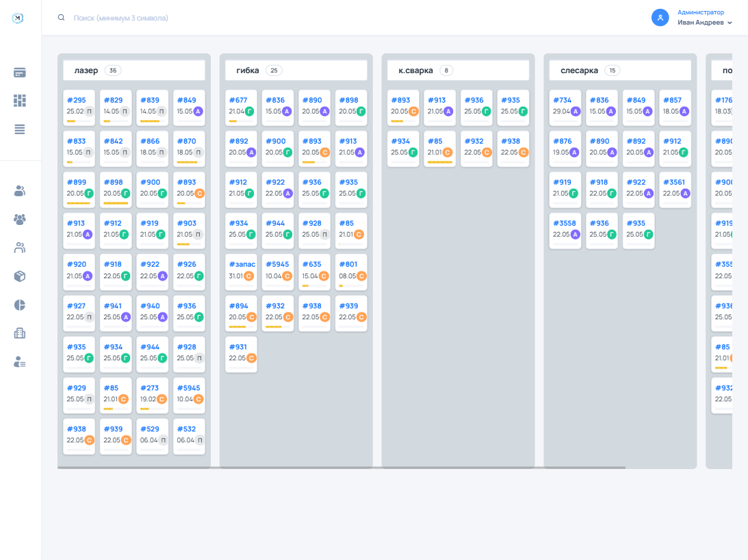Click the green Г badge on слесарка card #912
This screenshot has height=560, width=748.
[x=683, y=152]
